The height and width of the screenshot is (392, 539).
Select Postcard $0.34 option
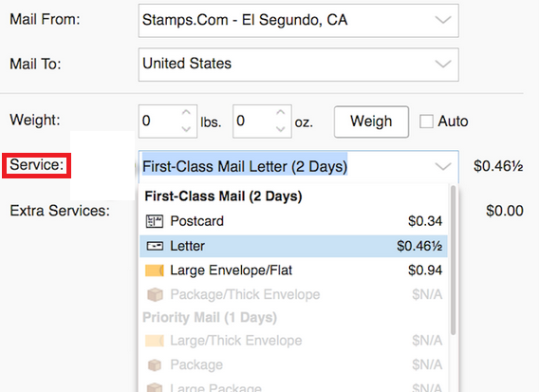click(x=293, y=221)
